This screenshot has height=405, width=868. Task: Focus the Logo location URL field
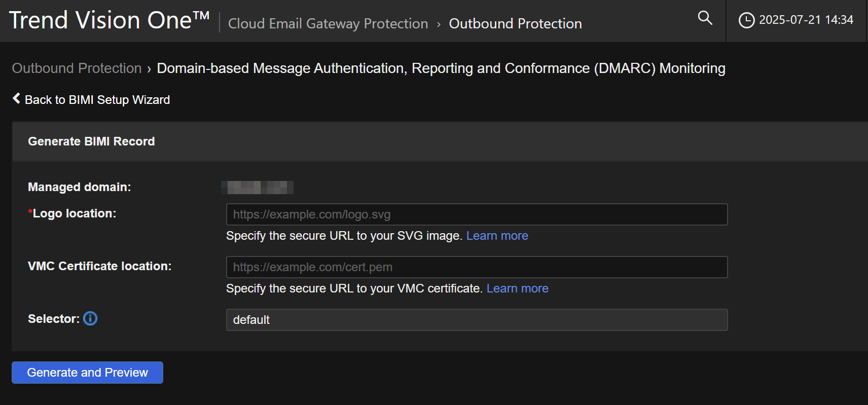click(x=477, y=214)
